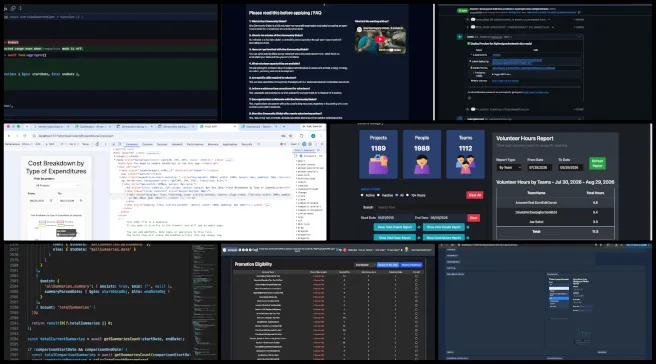Click the Start Date input field
This screenshot has height=364, width=656.
(x=394, y=218)
